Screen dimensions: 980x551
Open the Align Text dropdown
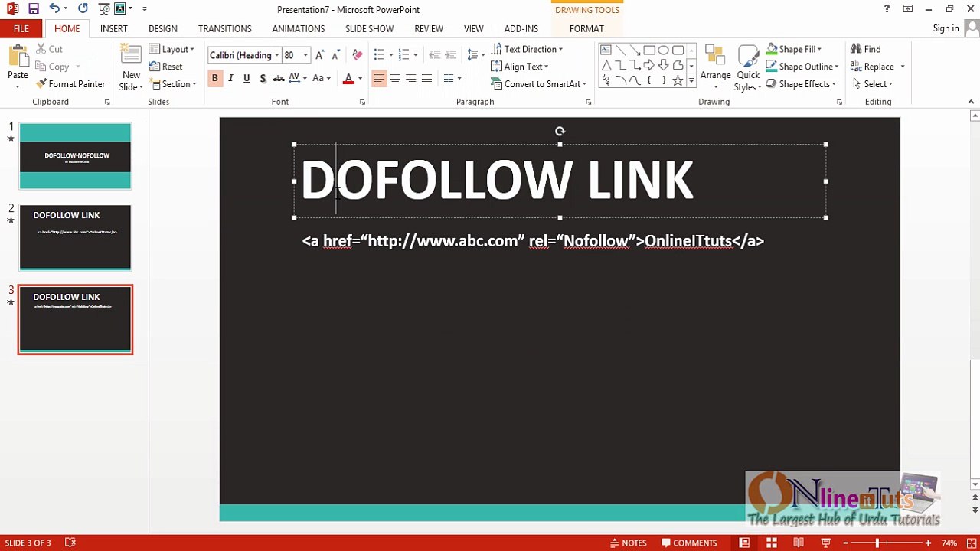520,67
